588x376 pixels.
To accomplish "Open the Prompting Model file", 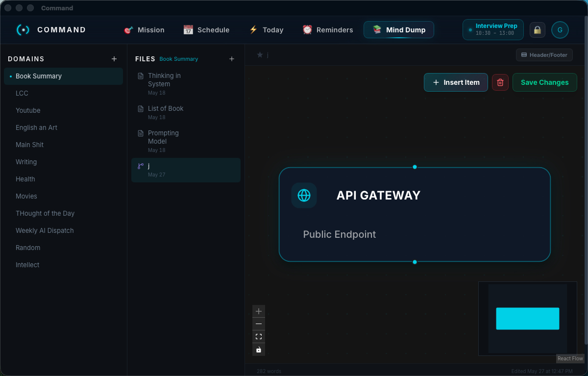I will [186, 141].
